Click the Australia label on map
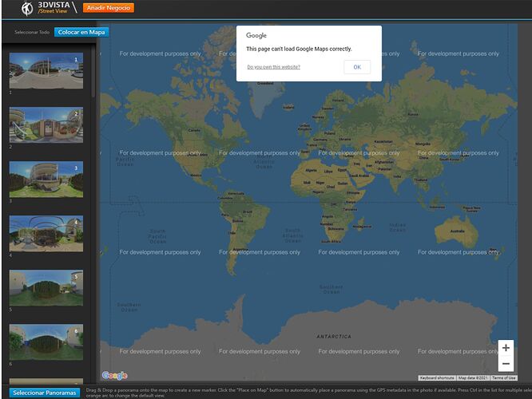The height and width of the screenshot is (399, 532). point(458,231)
